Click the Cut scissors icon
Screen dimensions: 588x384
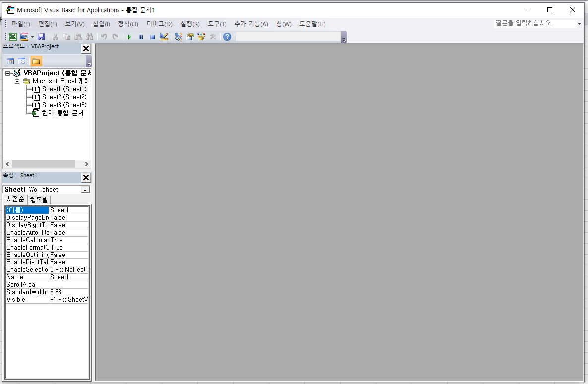tap(55, 37)
